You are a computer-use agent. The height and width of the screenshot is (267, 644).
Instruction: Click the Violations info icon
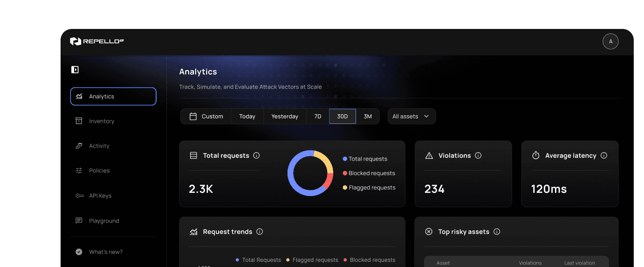pos(478,156)
